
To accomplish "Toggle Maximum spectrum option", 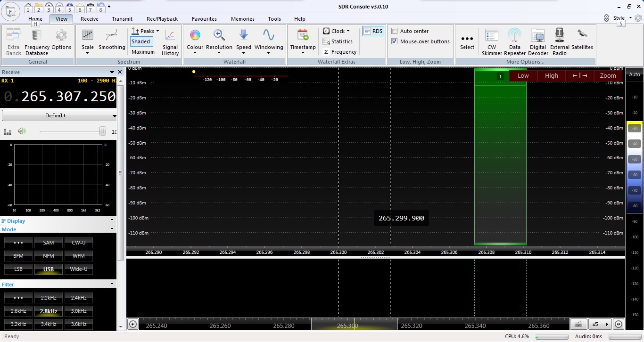I will pos(143,52).
